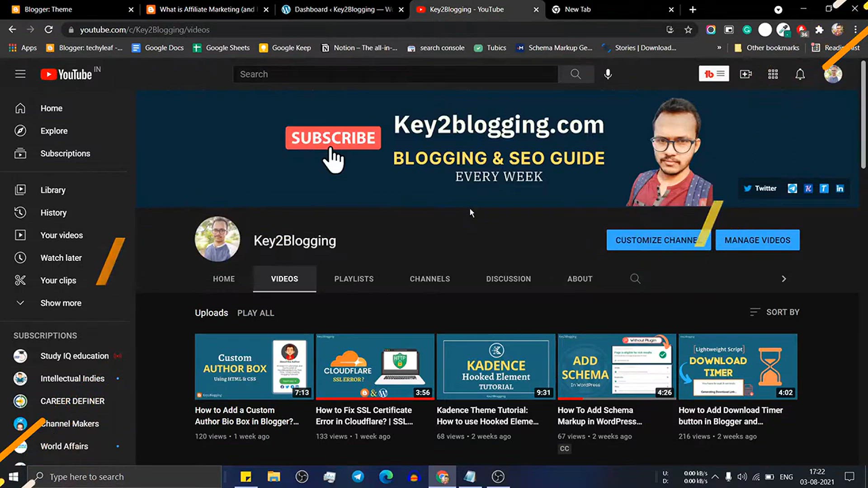This screenshot has width=868, height=488.
Task: Click the YouTube search input field
Action: pos(396,74)
